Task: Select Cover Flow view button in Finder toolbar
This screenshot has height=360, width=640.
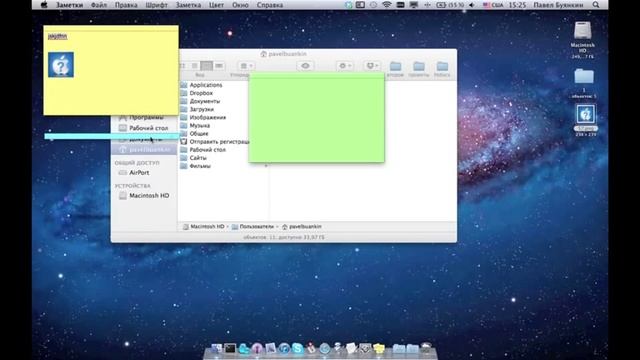Action: (219, 66)
